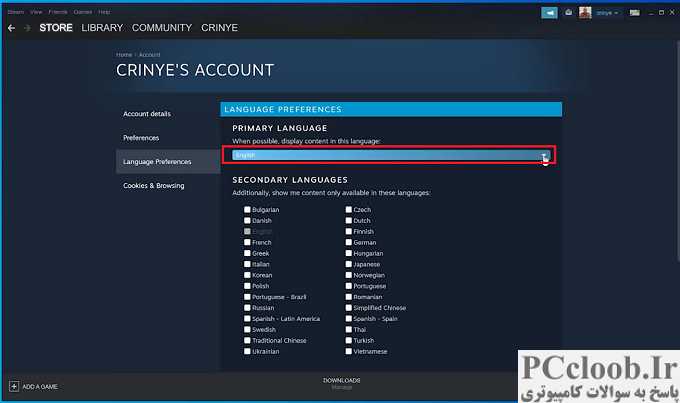Viewport: 680px width, 403px height.
Task: Tick the Dutch checkbox
Action: (x=349, y=220)
